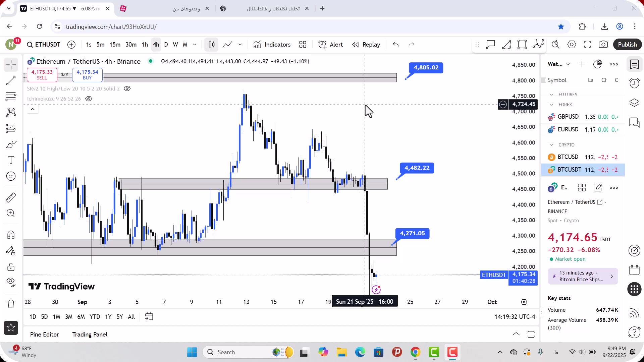Toggle visibility of SRv2 indicator
The height and width of the screenshot is (362, 644).
(x=127, y=89)
